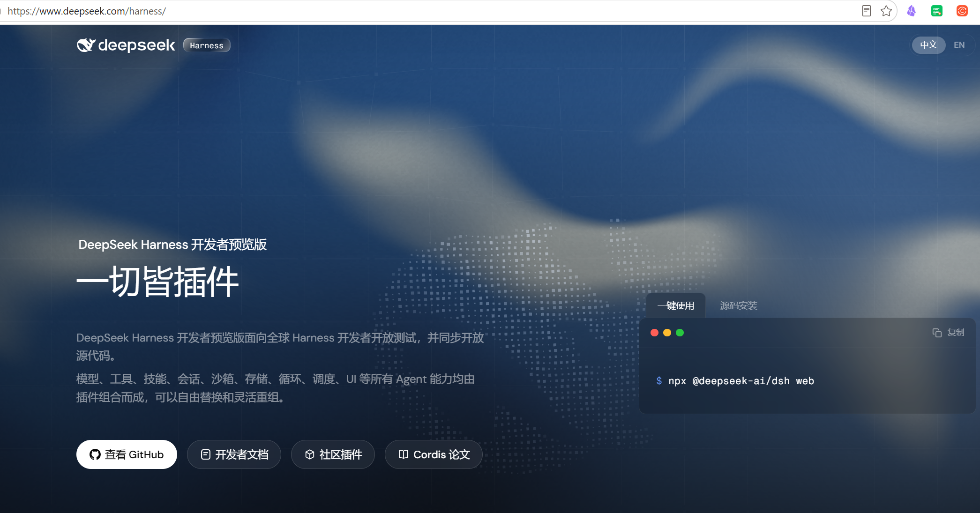This screenshot has width=980, height=513.
Task: Open the Cordis 论文 link
Action: tap(434, 454)
